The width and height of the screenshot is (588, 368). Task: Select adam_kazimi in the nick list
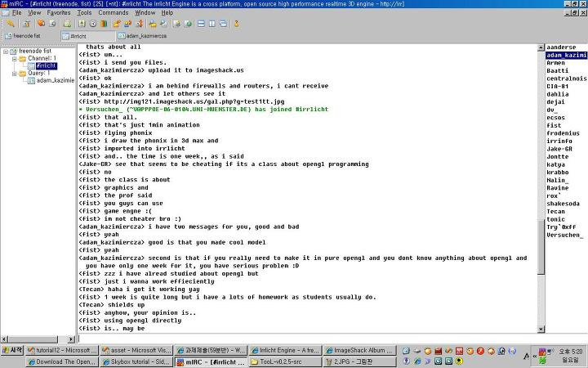[x=566, y=56]
